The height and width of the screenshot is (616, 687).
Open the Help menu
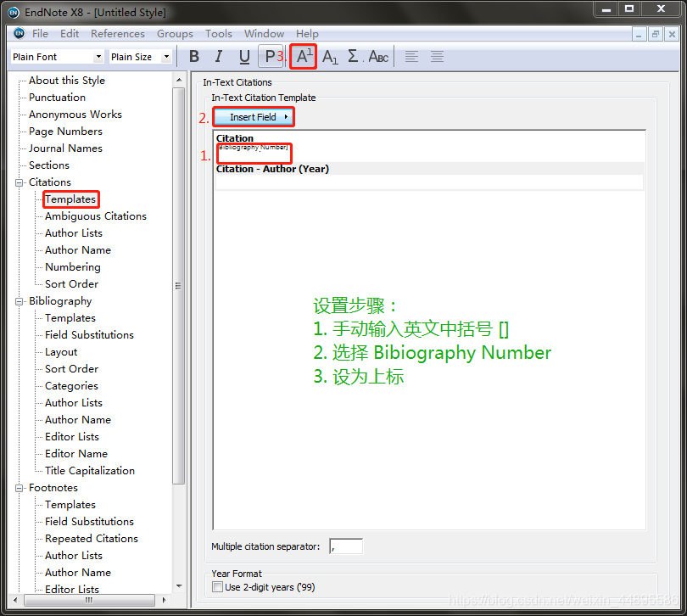click(307, 34)
